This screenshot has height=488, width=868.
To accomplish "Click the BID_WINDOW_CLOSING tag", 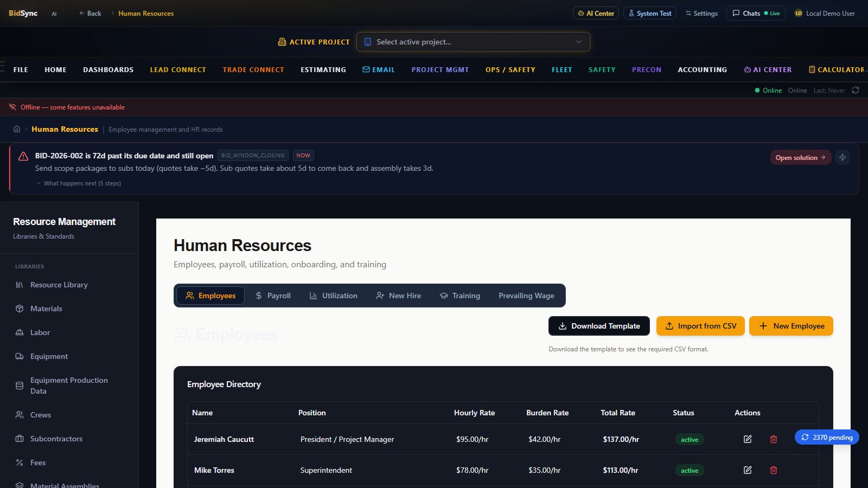I will click(x=253, y=155).
